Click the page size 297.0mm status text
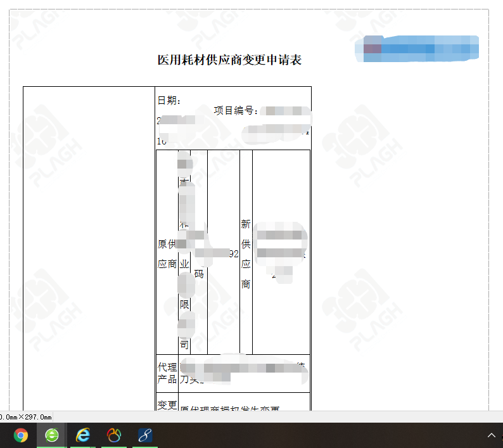503x448 pixels. (x=26, y=417)
